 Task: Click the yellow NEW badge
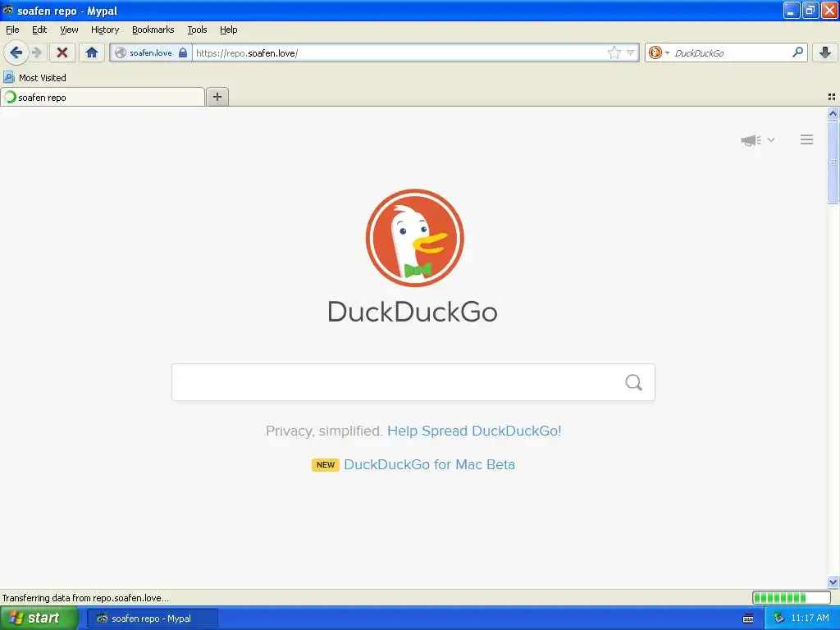(325, 464)
